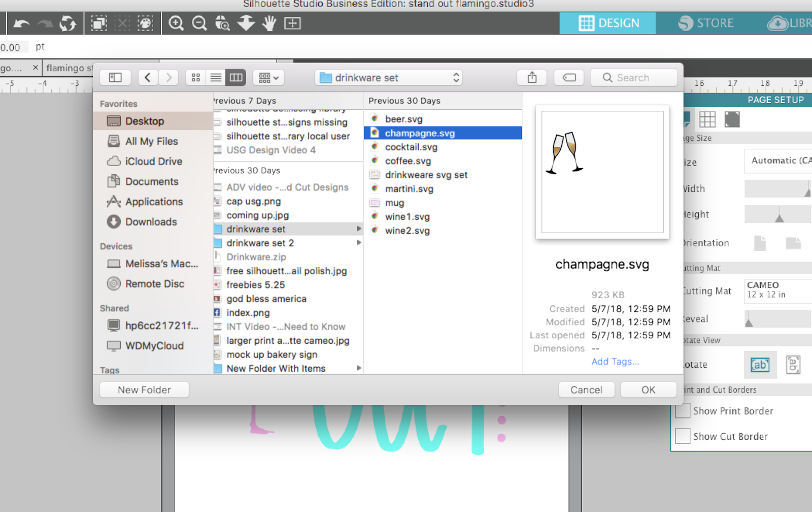
Task: Click the Cancel button
Action: (x=586, y=390)
